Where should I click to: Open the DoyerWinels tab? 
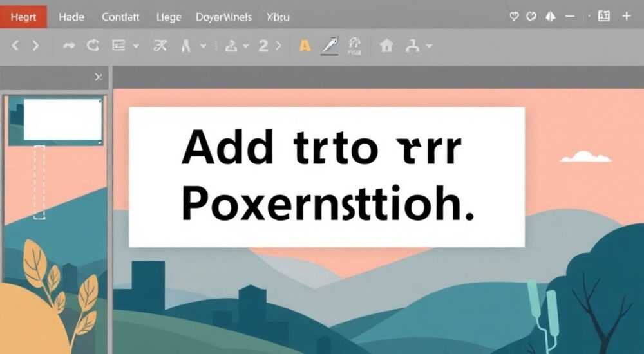(x=224, y=17)
